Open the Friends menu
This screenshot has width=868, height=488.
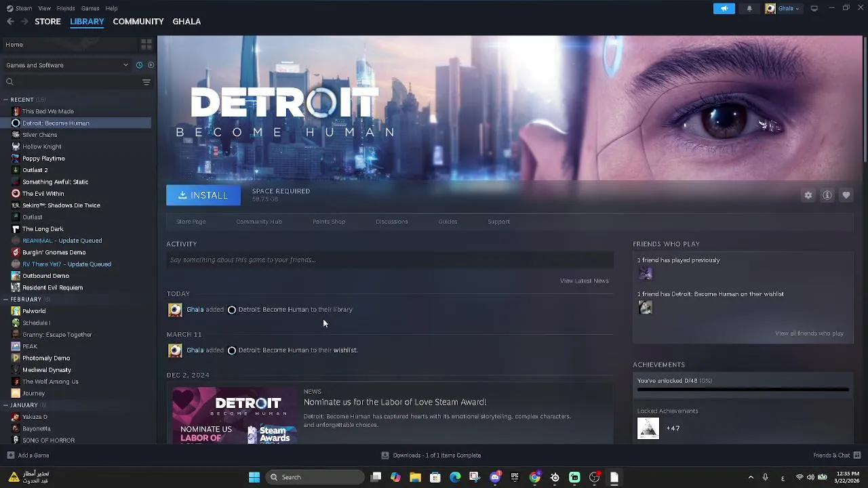[66, 8]
